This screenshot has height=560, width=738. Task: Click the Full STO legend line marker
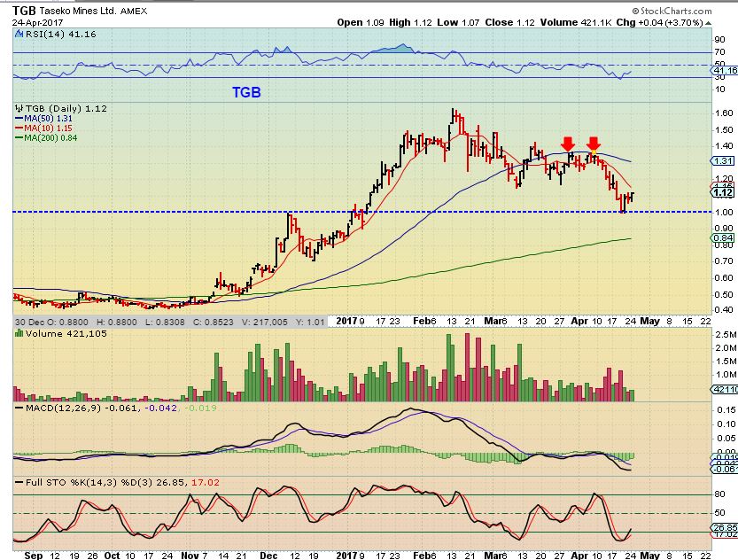pos(19,482)
